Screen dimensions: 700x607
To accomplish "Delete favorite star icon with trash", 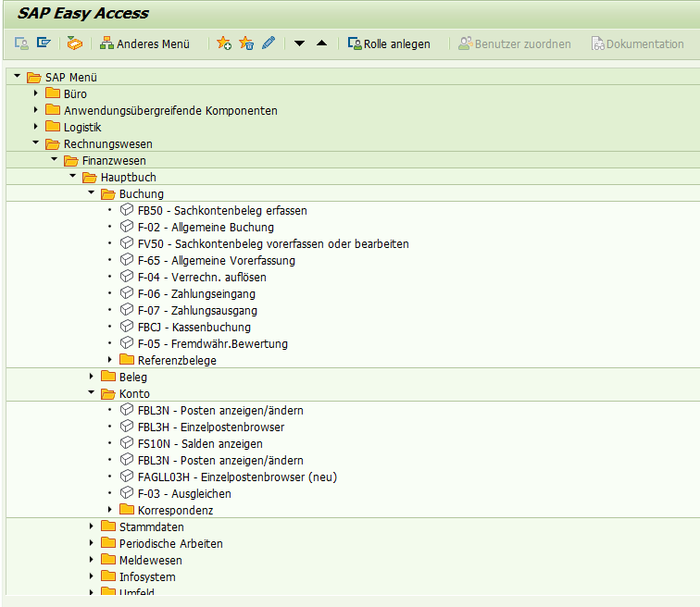I will tap(246, 43).
